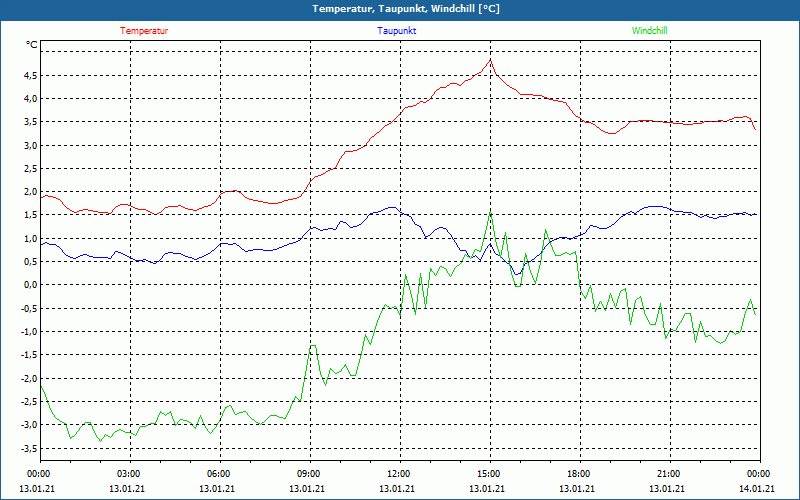Click the 21:00 time axis label
800x500 pixels.
[667, 474]
